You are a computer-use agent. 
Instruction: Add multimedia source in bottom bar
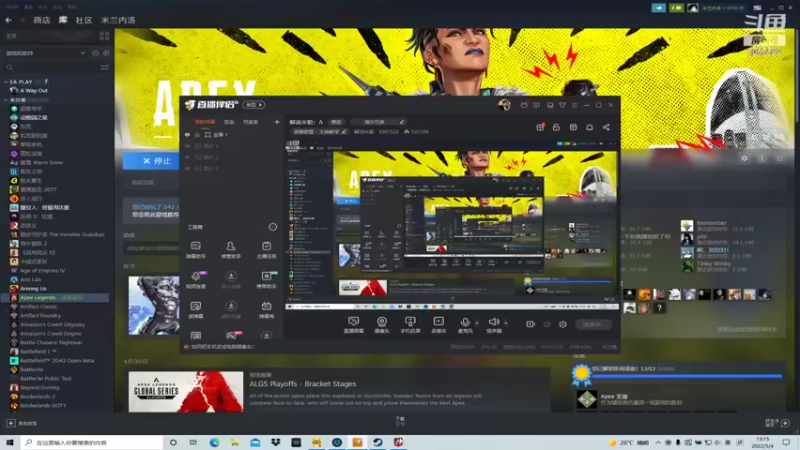438,324
